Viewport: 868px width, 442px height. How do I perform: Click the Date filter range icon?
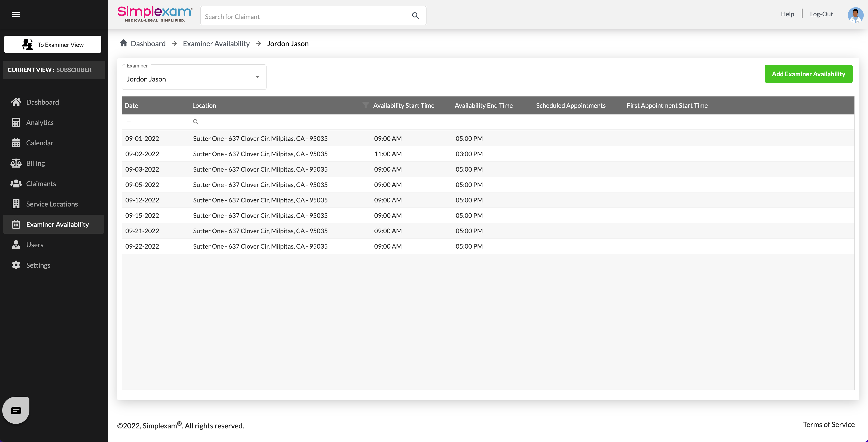point(129,122)
